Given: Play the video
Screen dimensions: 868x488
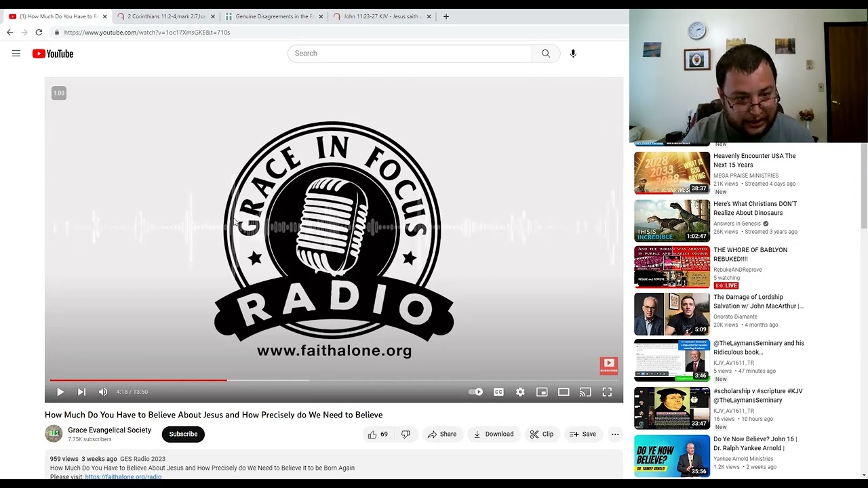Looking at the screenshot, I should coord(60,392).
